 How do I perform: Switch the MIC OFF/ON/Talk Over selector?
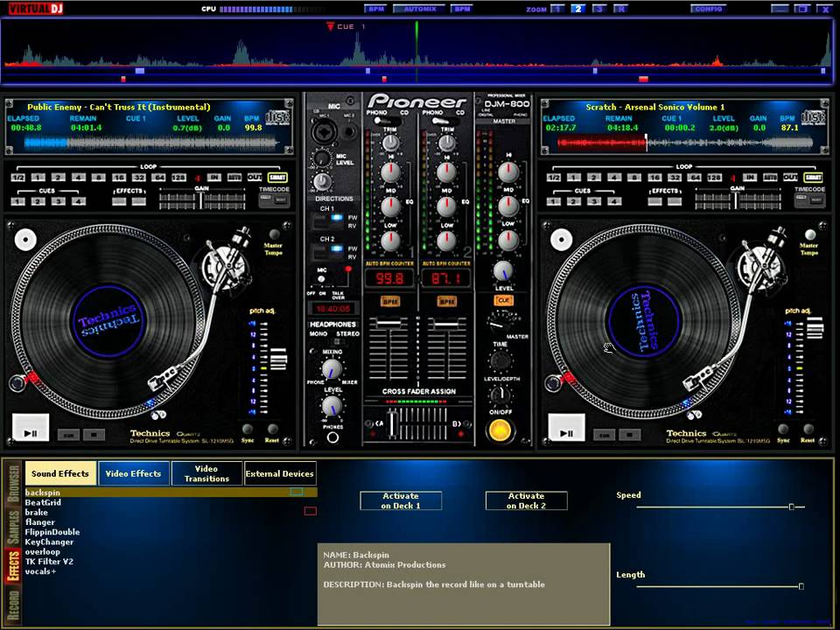pyautogui.click(x=322, y=280)
